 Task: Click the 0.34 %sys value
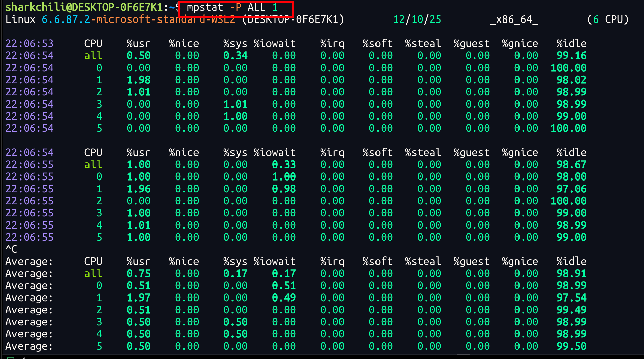pyautogui.click(x=236, y=56)
